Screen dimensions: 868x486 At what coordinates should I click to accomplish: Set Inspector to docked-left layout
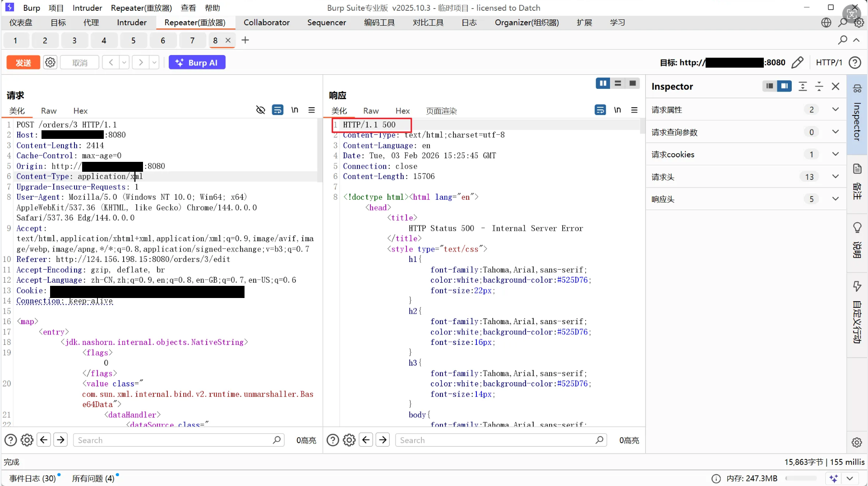pyautogui.click(x=770, y=86)
